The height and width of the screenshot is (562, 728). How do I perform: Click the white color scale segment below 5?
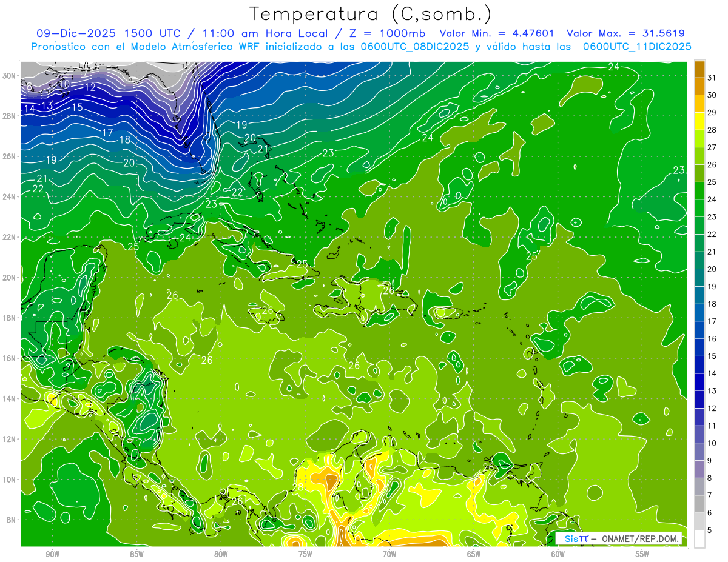coord(699,539)
